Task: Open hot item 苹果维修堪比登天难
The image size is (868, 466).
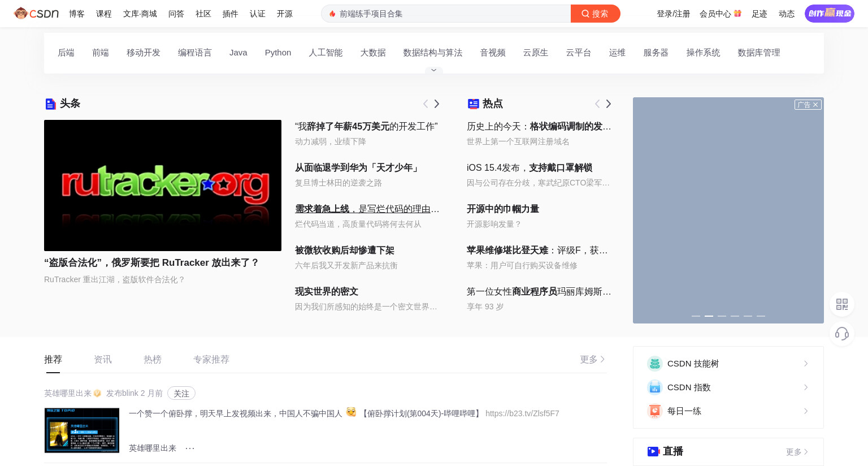Action: pyautogui.click(x=537, y=250)
